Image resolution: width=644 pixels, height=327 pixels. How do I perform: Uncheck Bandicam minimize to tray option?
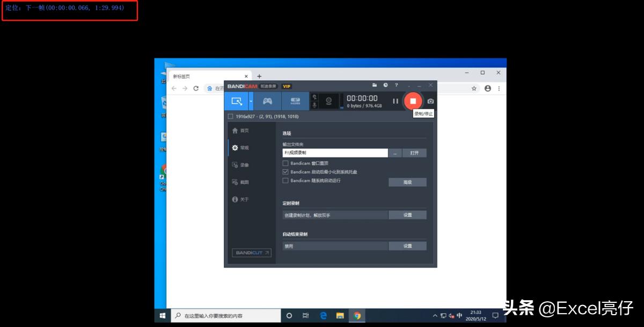pos(286,172)
